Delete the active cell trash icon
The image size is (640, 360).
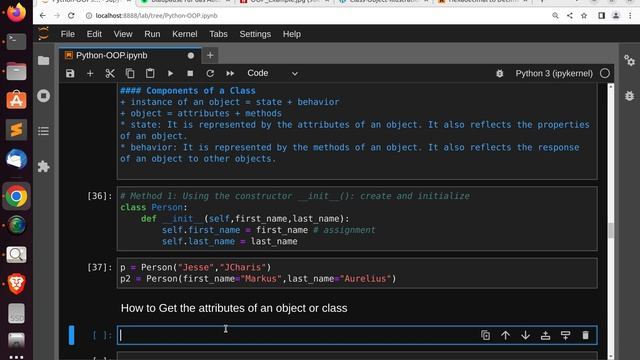pos(585,336)
